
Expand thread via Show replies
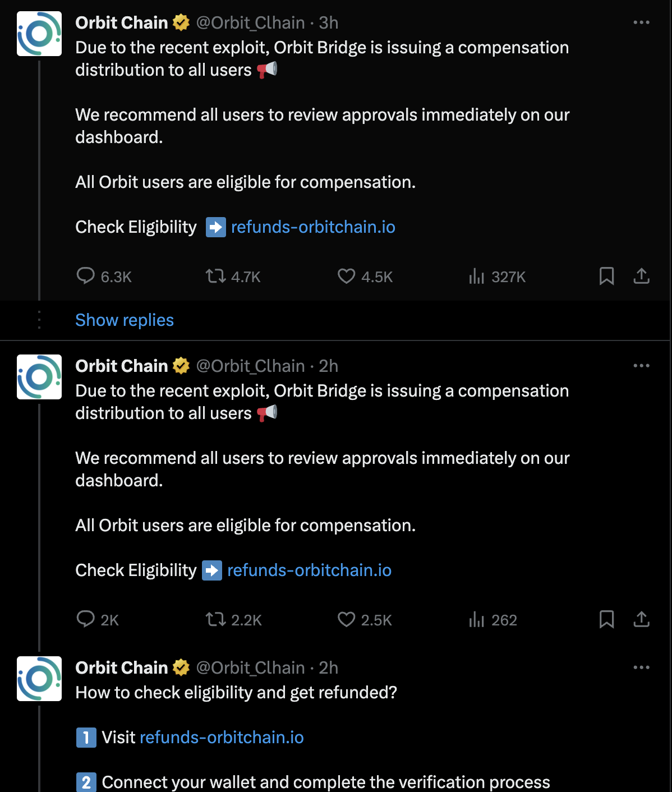(125, 320)
